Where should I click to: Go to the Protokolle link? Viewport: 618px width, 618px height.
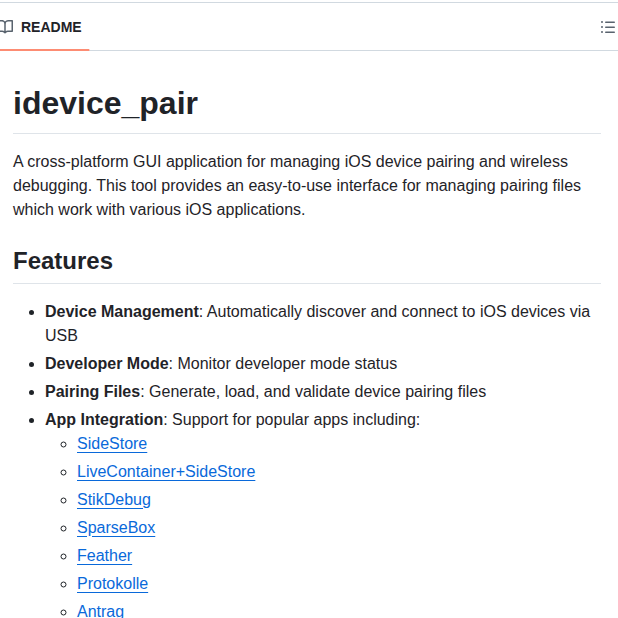click(x=112, y=584)
